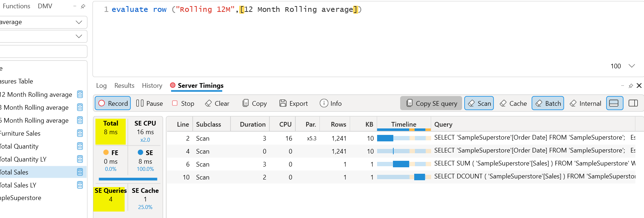This screenshot has width=644, height=218.
Task: Clear the server timings results
Action: click(x=217, y=104)
